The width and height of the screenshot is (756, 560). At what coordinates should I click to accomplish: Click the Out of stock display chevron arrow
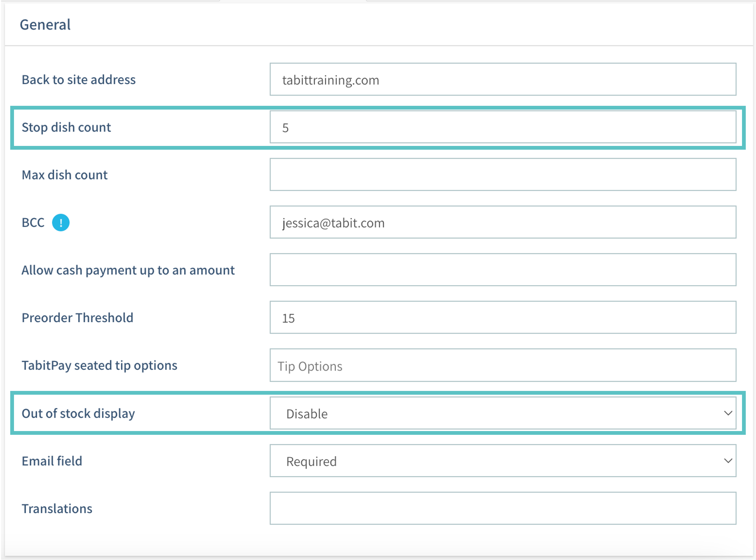tap(727, 413)
